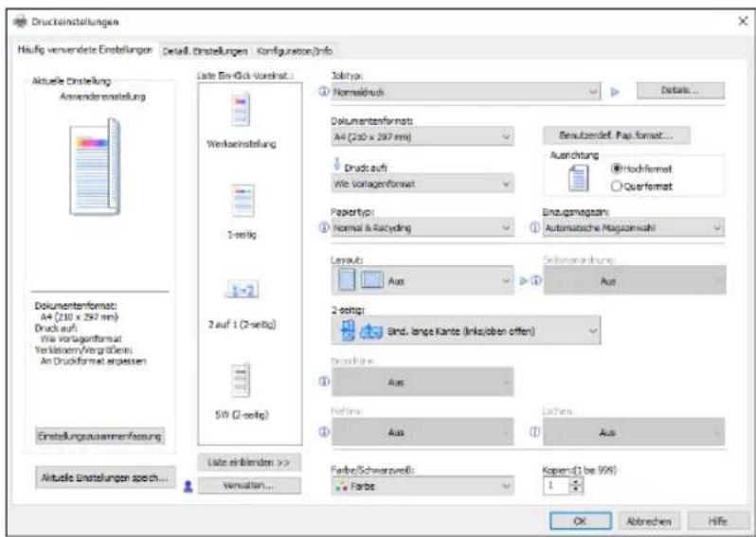Select the SW (2-seitig) preset icon
Viewport: 756px width, 537px height.
tap(241, 381)
